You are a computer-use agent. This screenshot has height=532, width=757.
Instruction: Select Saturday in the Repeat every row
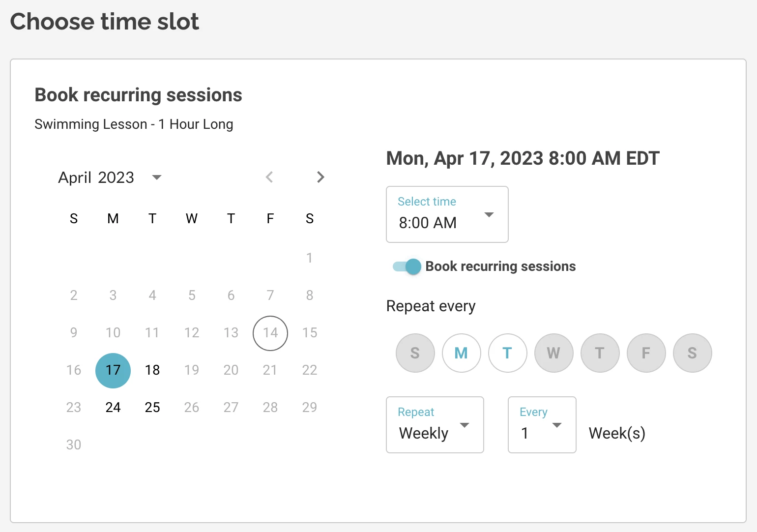(x=692, y=353)
